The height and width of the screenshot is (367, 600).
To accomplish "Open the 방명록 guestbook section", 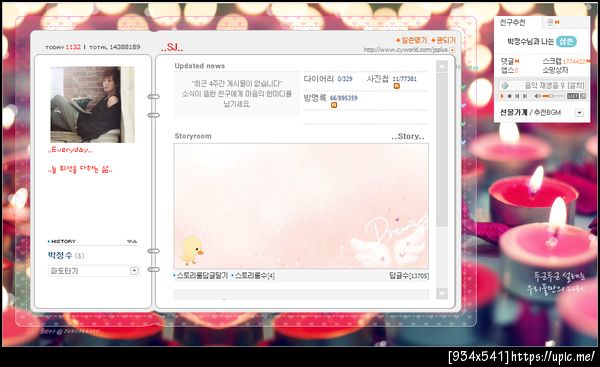I will tap(315, 98).
